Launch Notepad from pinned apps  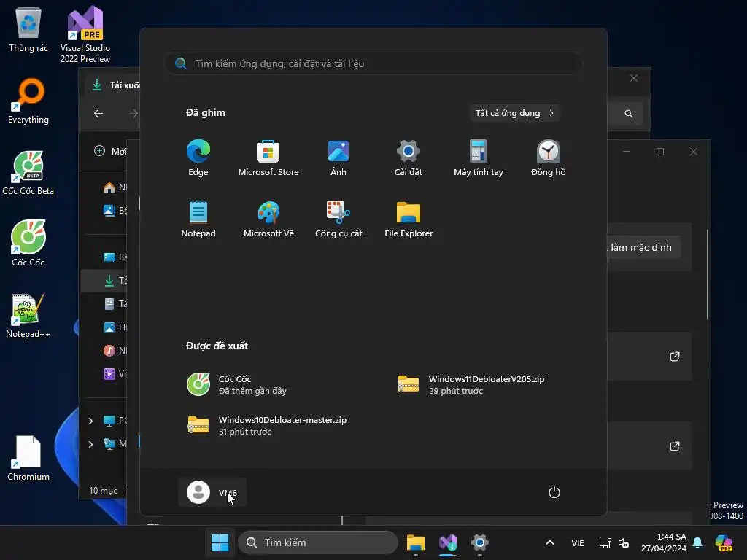coord(198,219)
